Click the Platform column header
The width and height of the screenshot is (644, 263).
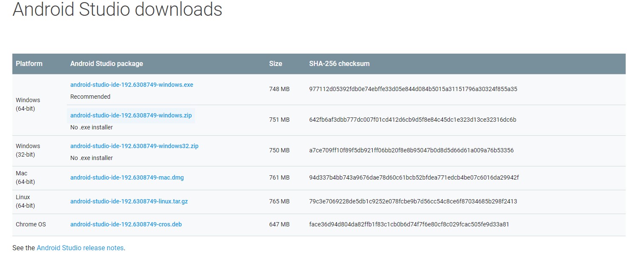coord(29,63)
